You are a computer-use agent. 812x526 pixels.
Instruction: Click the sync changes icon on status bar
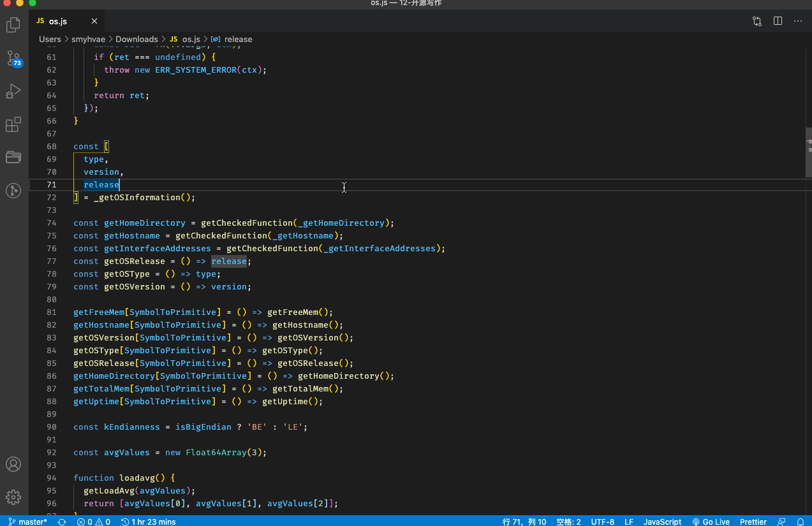pyautogui.click(x=61, y=522)
